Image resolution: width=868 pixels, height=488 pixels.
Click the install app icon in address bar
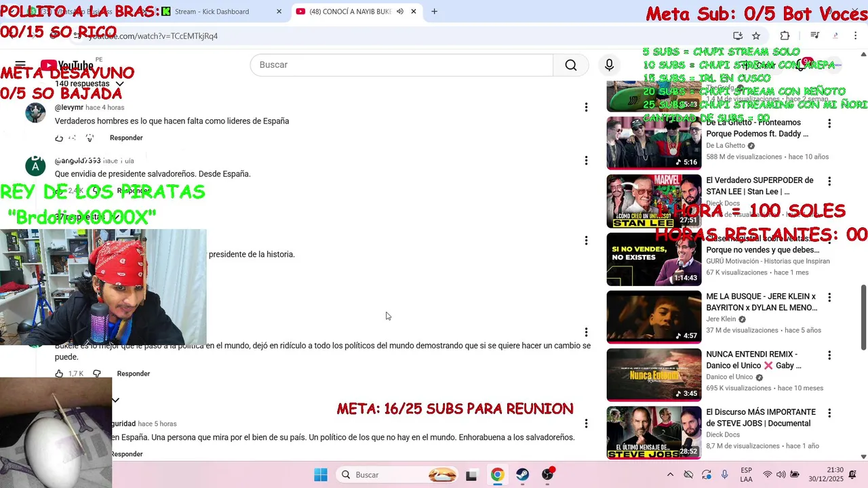(738, 36)
